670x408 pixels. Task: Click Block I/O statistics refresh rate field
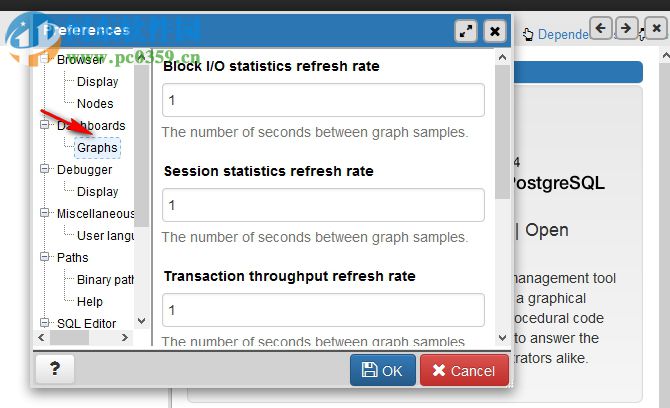(323, 100)
